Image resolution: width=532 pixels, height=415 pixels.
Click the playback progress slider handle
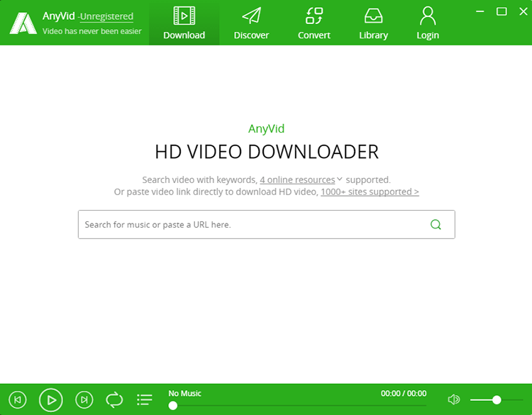pyautogui.click(x=172, y=406)
